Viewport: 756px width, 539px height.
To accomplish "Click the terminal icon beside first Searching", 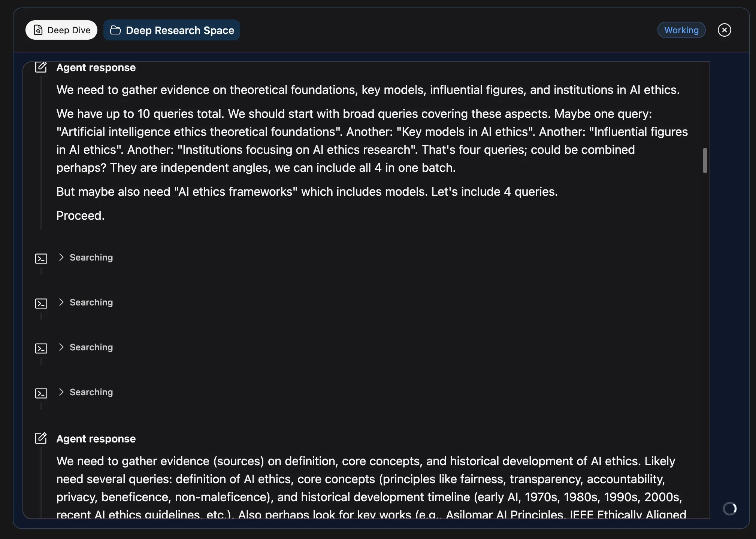I will click(x=41, y=258).
